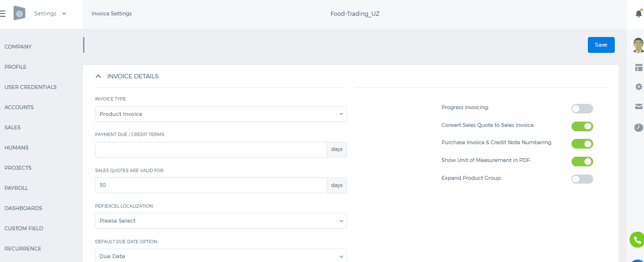The height and width of the screenshot is (262, 644).
Task: Open the PDF/Excel Localization dropdown
Action: click(x=221, y=221)
